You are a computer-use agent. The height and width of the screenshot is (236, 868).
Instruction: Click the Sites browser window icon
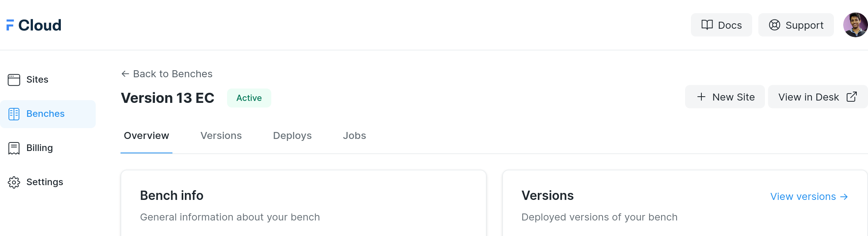(14, 80)
